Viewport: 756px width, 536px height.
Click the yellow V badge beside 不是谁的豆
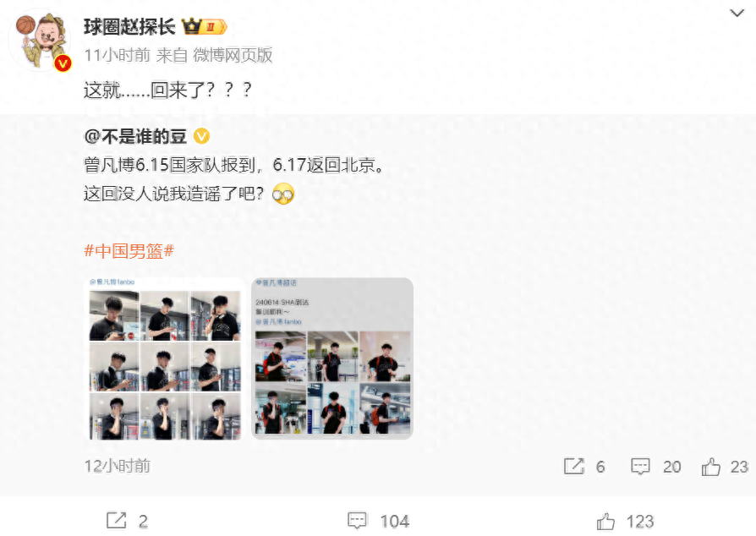[201, 136]
